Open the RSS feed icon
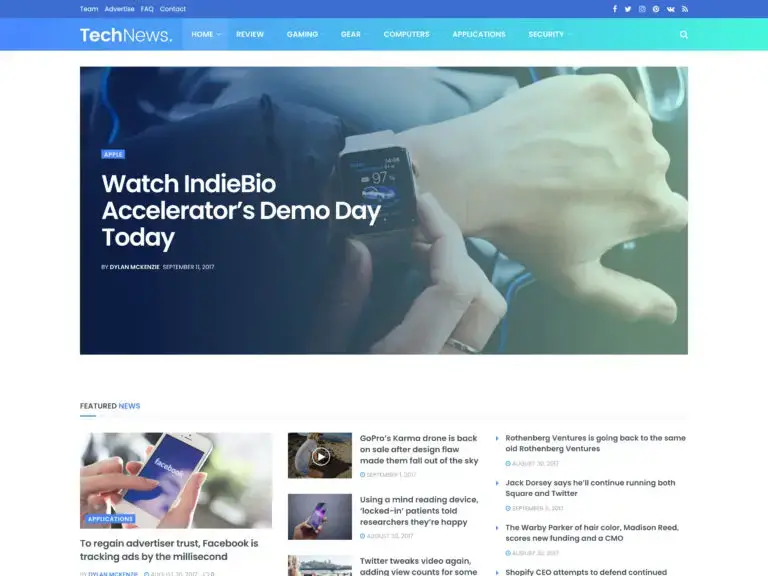 click(685, 9)
